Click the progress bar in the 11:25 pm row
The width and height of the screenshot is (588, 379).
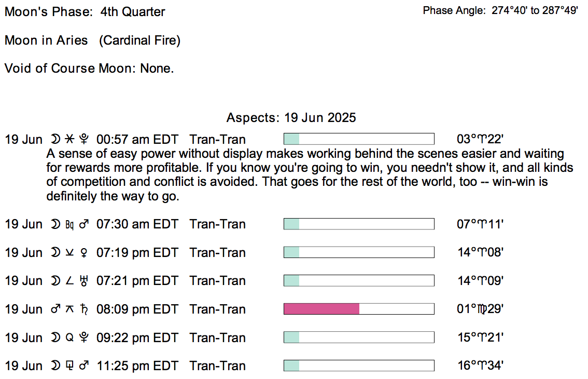click(x=358, y=366)
